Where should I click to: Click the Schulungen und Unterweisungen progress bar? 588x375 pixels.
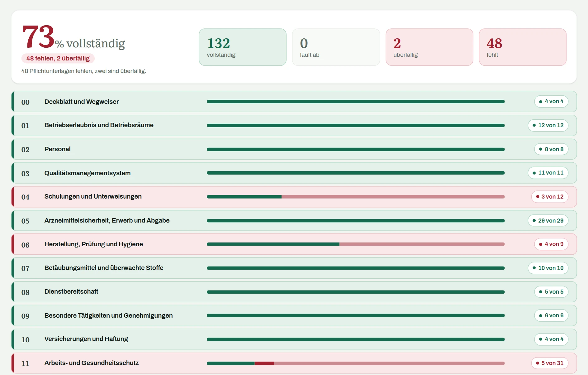pos(356,197)
